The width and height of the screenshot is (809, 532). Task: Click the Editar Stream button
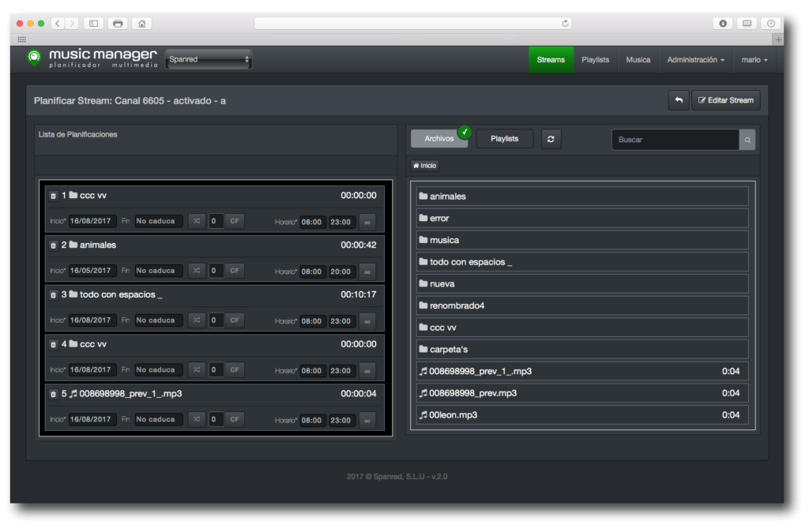click(725, 100)
